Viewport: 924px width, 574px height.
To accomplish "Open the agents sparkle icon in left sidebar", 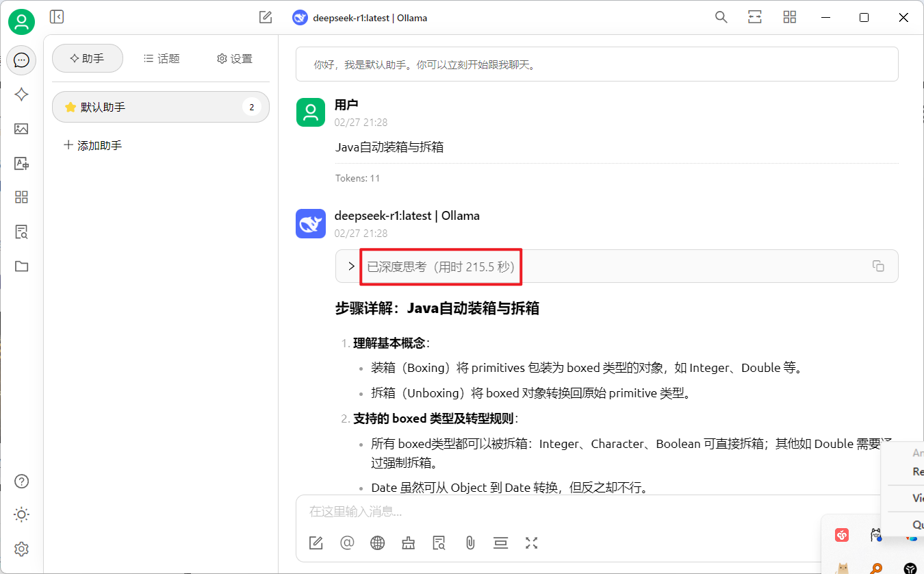I will 21,95.
